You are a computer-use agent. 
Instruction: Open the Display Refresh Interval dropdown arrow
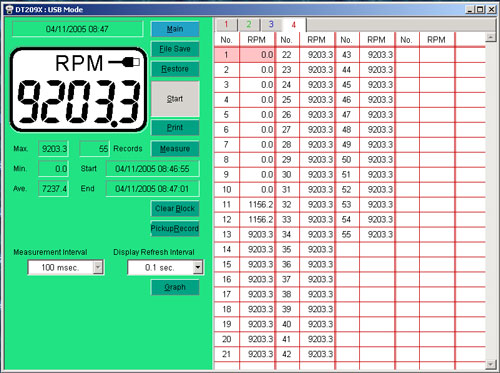tap(198, 267)
